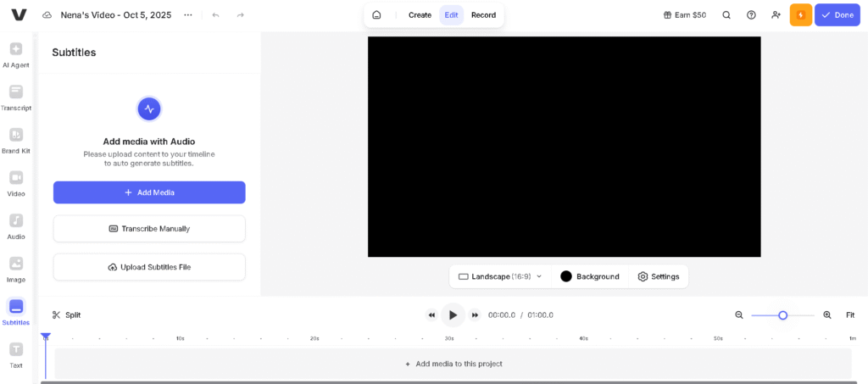Switch to the Create tab
Screen dimensions: 868x384
420,15
